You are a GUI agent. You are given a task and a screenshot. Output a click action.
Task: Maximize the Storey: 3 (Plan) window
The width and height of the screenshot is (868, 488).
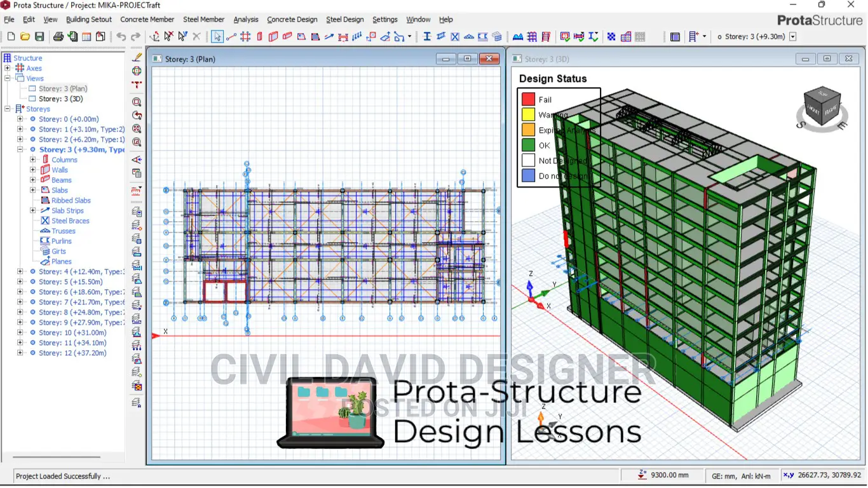(467, 58)
